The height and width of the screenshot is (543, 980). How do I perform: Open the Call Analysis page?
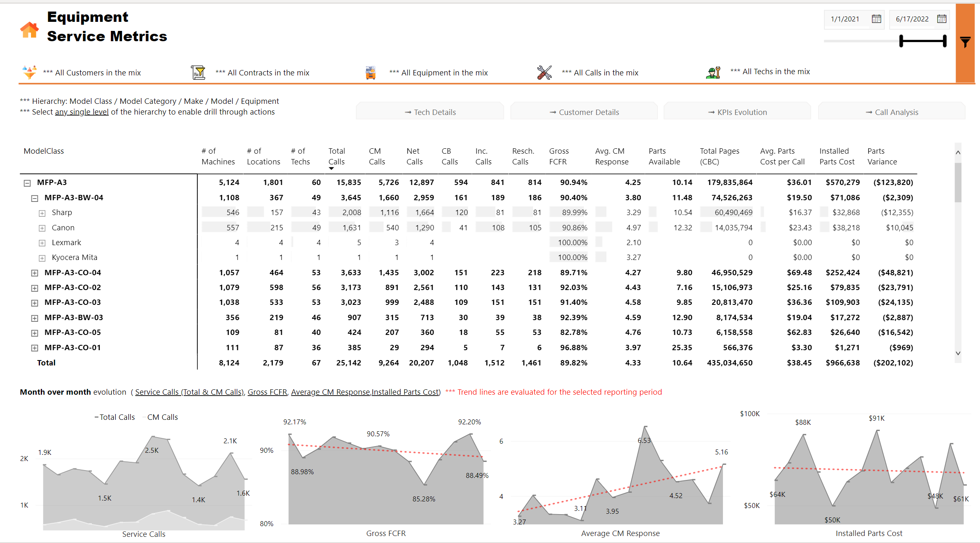click(891, 112)
